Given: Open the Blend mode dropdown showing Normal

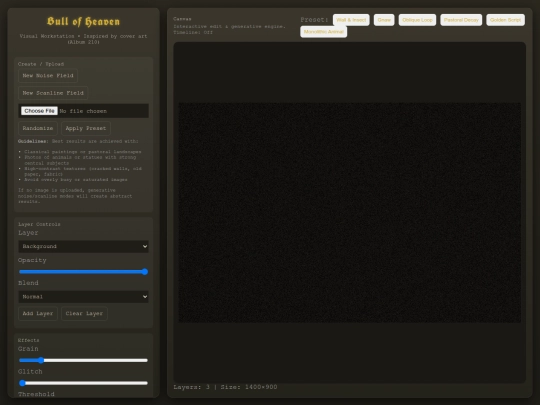Looking at the screenshot, I should click(x=83, y=297).
